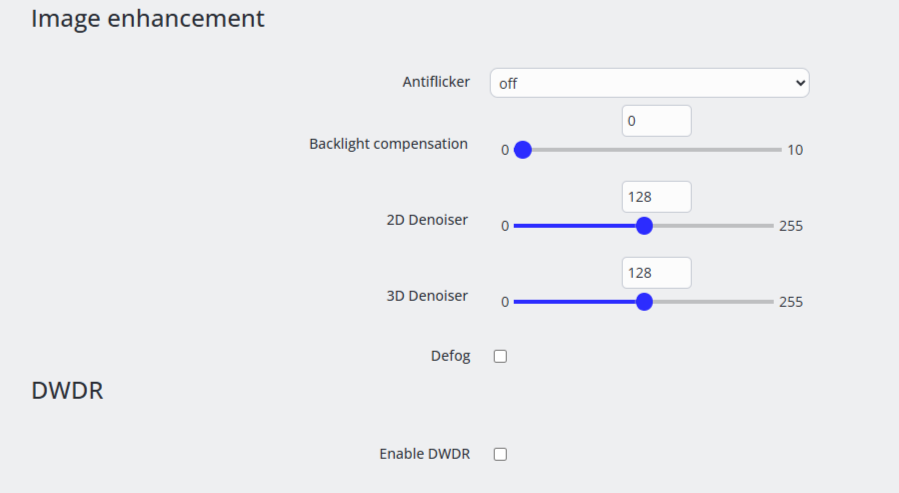899x493 pixels.
Task: Tick the Enable DWDR checkbox
Action: [x=500, y=454]
